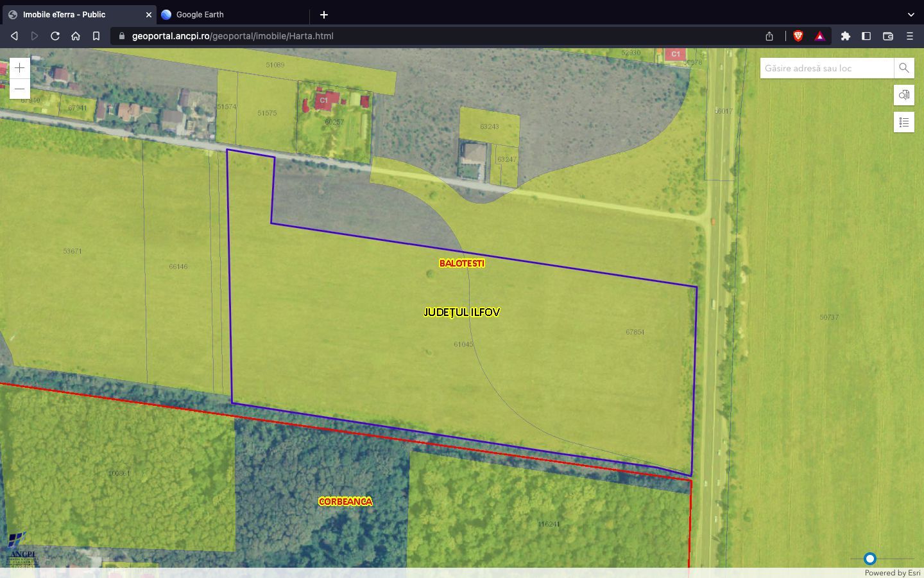924x578 pixels.
Task: Open the Brave Wallet
Action: tap(888, 36)
